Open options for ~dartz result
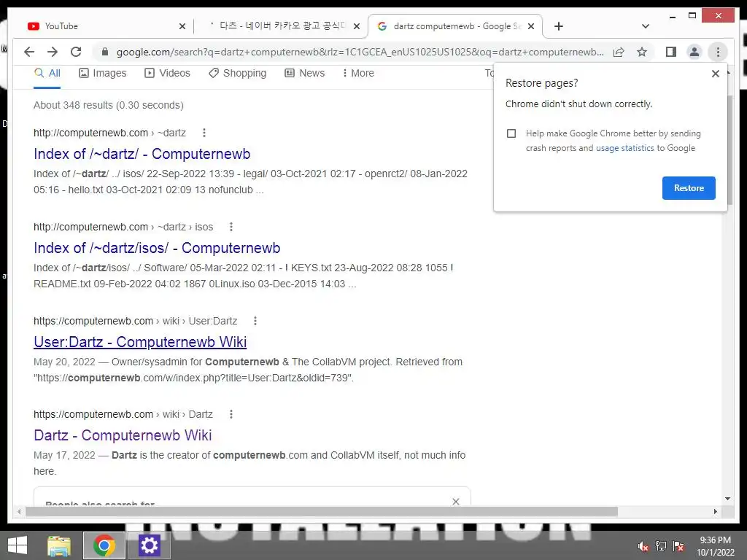 point(204,133)
